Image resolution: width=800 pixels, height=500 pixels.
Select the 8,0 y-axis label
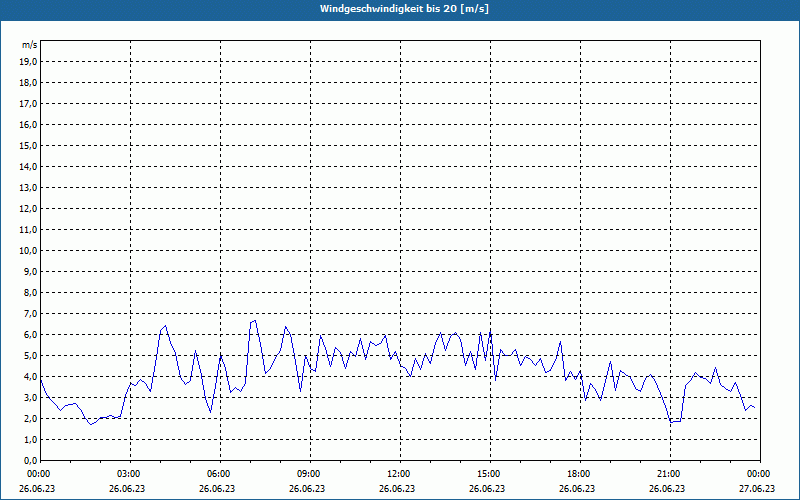click(x=31, y=293)
